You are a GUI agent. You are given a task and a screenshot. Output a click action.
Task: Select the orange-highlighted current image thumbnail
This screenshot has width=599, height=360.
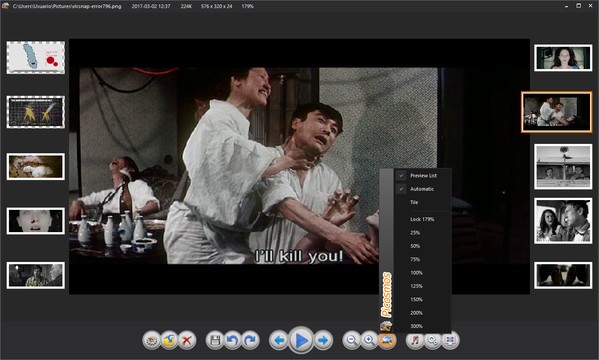557,112
